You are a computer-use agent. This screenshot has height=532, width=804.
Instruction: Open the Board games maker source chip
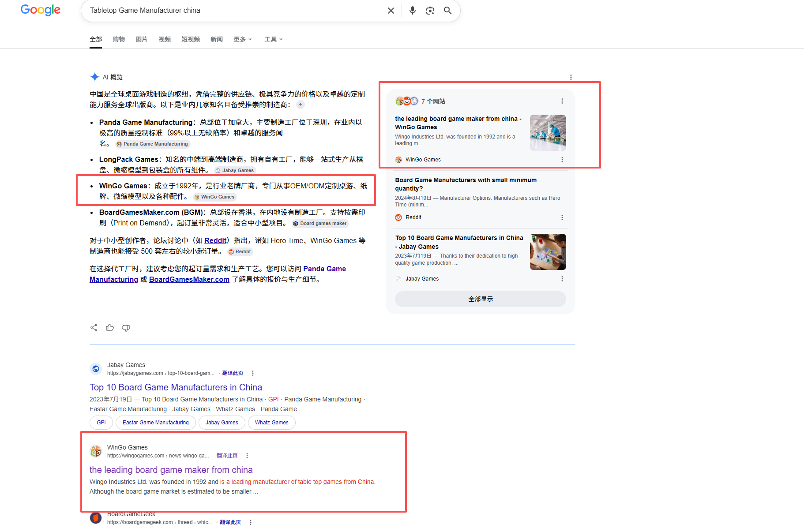[320, 223]
